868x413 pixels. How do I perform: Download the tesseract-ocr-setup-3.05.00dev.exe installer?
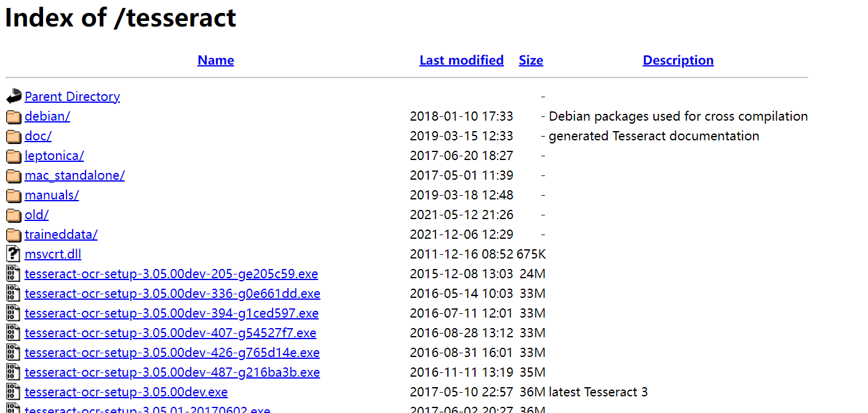coord(126,392)
